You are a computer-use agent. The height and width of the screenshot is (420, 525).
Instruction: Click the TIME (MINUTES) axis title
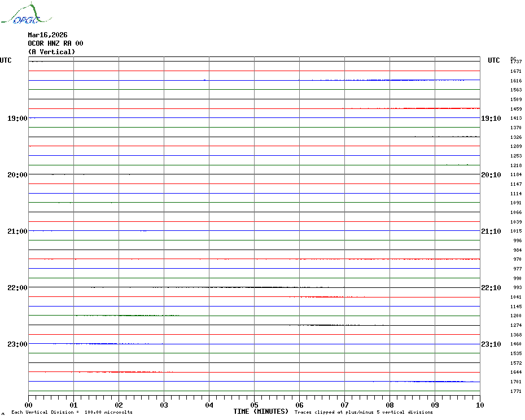tap(261, 412)
